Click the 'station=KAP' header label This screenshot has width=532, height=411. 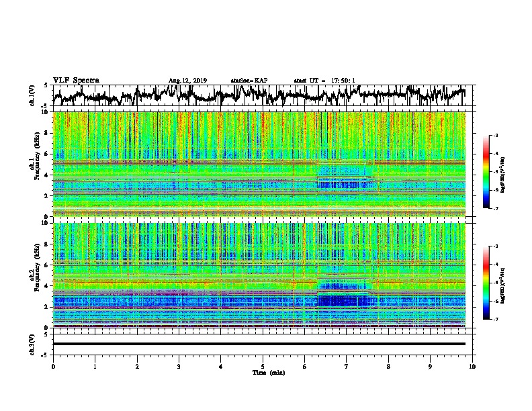pyautogui.click(x=249, y=81)
